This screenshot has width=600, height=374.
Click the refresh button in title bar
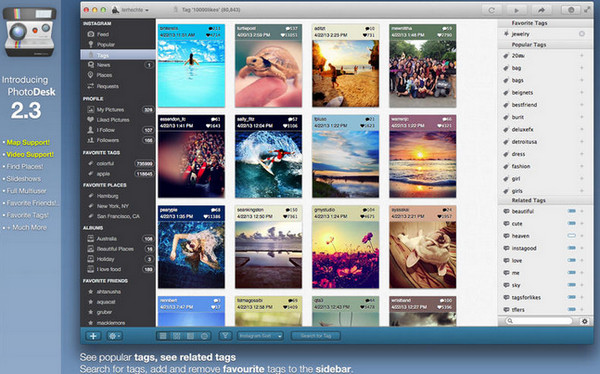click(x=492, y=10)
